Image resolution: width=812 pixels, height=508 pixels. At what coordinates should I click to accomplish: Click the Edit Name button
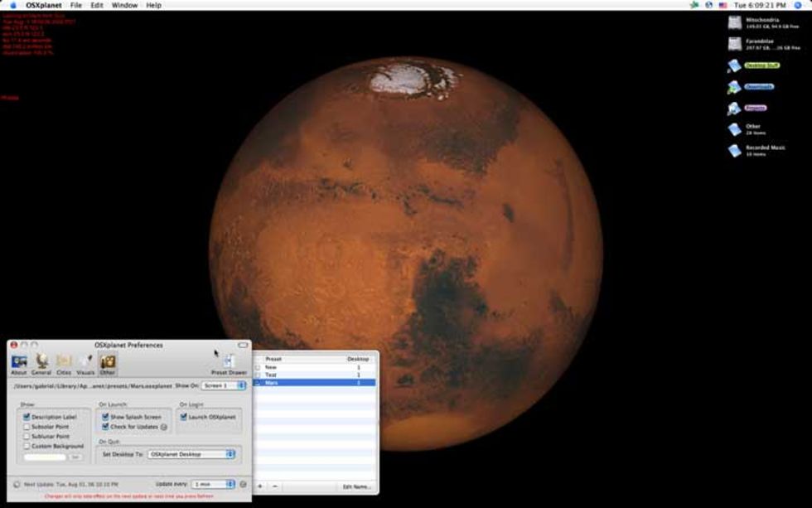[x=356, y=486]
